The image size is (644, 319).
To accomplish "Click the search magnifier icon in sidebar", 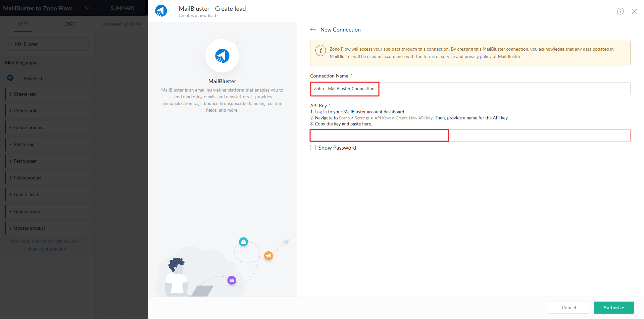I will (10, 44).
